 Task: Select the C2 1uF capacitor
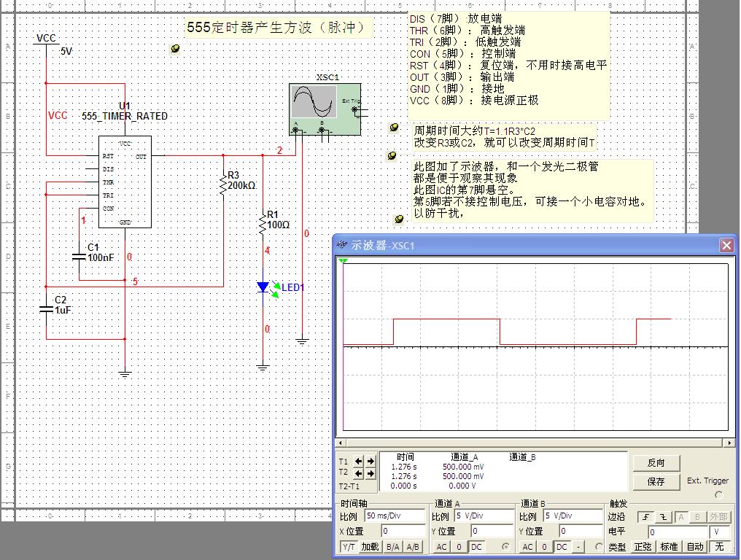pyautogui.click(x=46, y=309)
